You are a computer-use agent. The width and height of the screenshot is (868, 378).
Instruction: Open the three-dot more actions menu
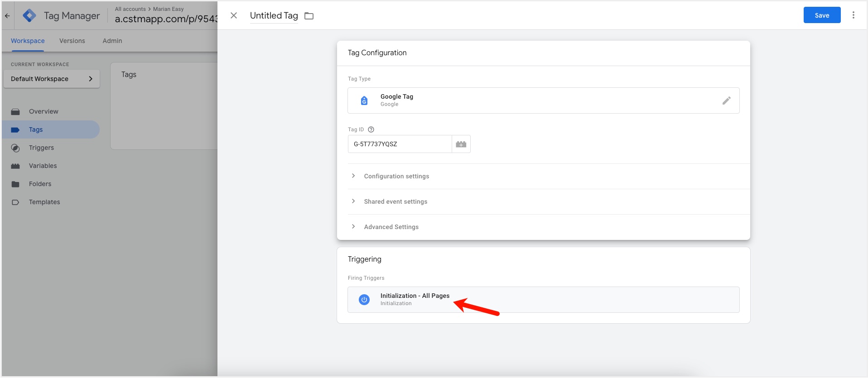pos(854,15)
